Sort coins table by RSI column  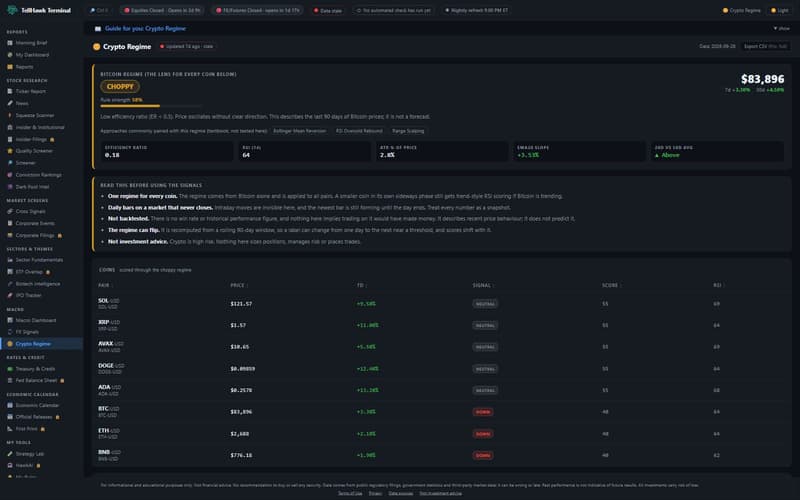click(x=717, y=285)
